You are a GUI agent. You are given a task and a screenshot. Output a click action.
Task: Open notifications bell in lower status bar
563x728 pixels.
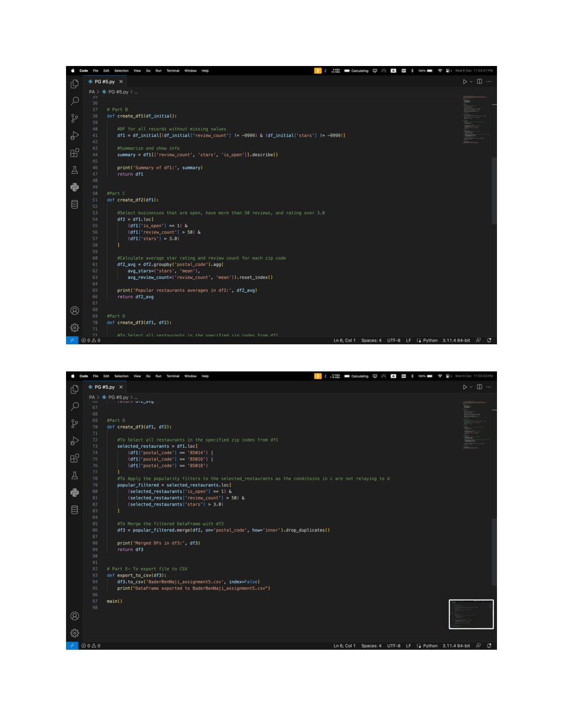point(489,646)
